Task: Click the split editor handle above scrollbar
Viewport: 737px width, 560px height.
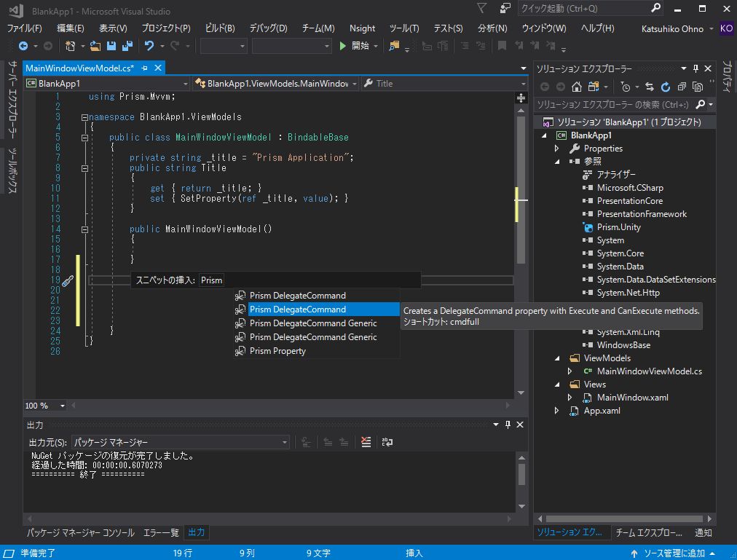Action: click(521, 98)
